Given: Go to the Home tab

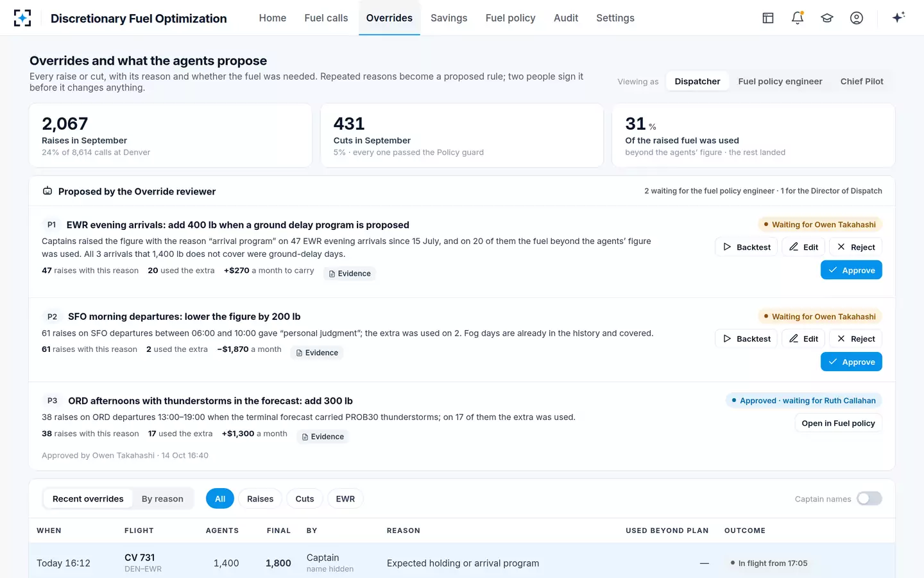Looking at the screenshot, I should pyautogui.click(x=273, y=18).
